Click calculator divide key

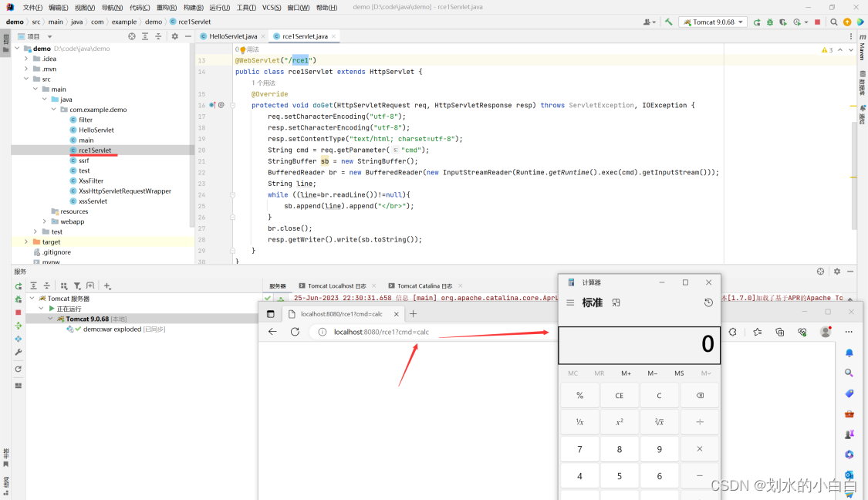click(x=700, y=422)
